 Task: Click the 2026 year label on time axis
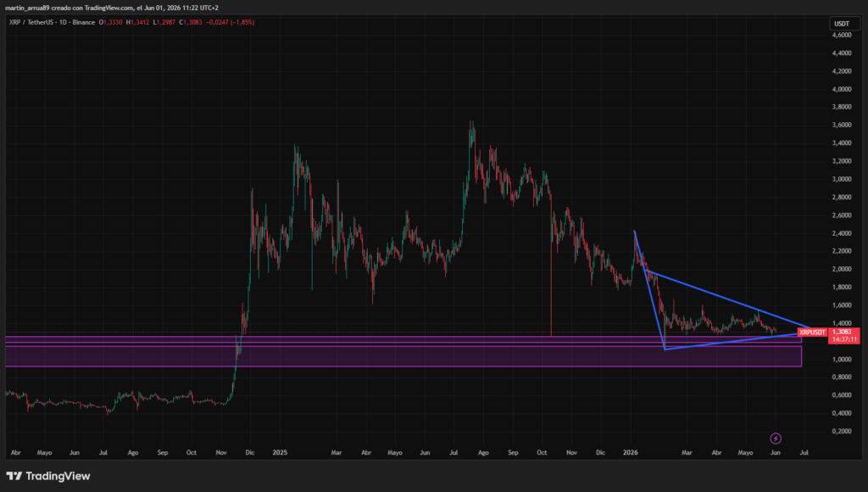(x=631, y=453)
